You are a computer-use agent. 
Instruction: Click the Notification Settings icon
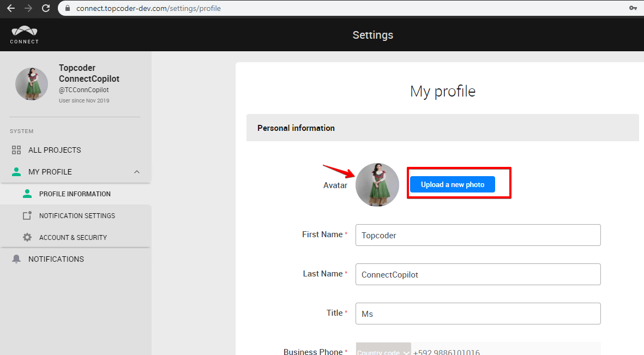point(27,215)
